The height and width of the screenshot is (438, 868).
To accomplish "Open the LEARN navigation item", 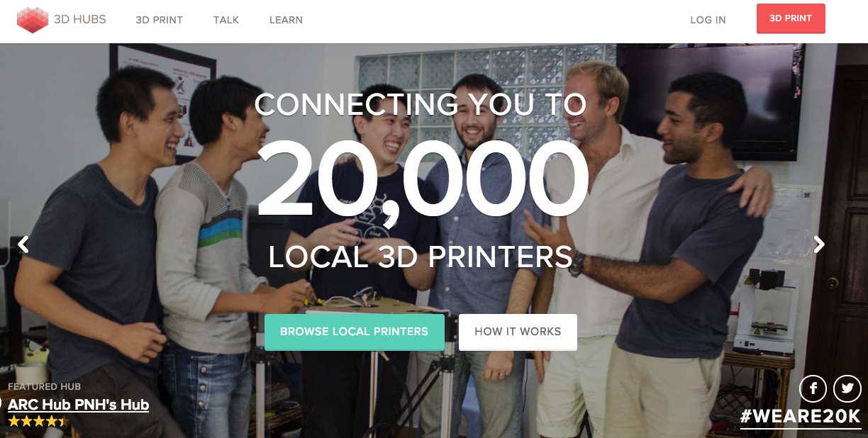I will [286, 20].
